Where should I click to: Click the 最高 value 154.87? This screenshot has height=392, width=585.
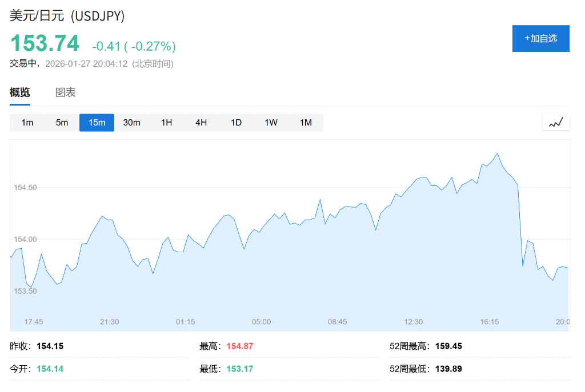click(x=239, y=346)
